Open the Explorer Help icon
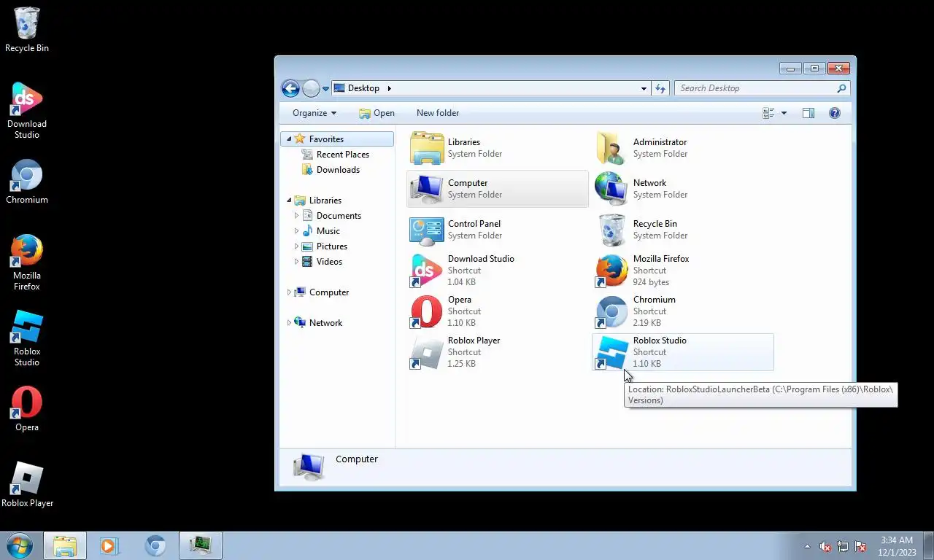 835,113
